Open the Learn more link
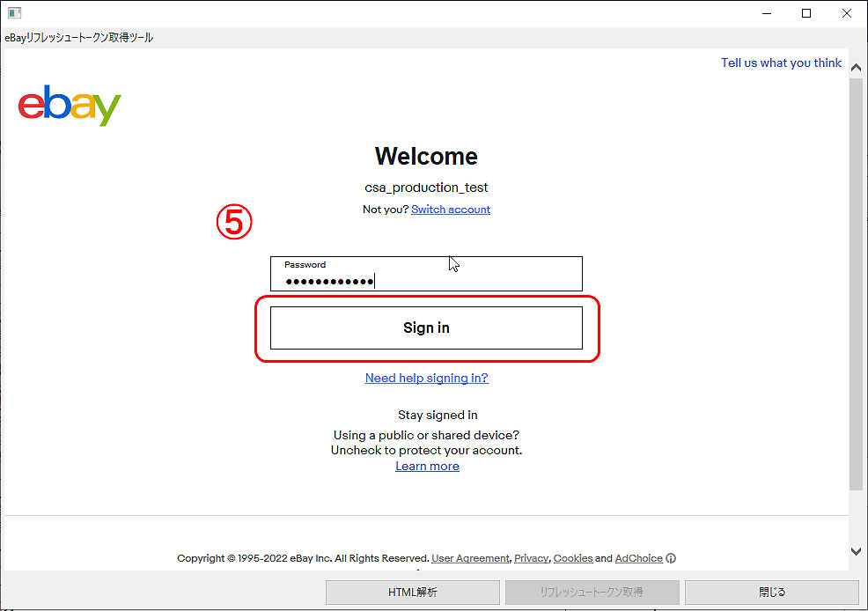 tap(427, 466)
